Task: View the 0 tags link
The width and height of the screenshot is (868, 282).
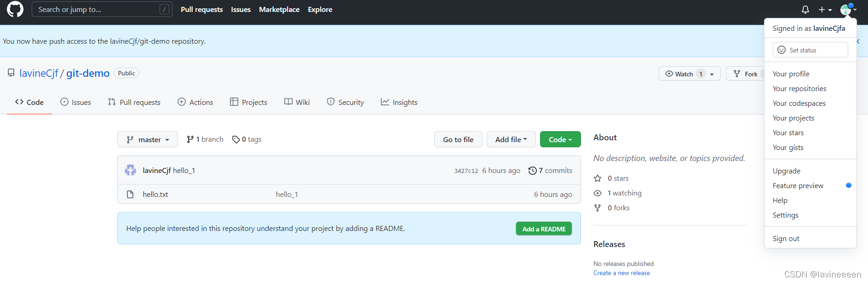Action: coord(247,139)
